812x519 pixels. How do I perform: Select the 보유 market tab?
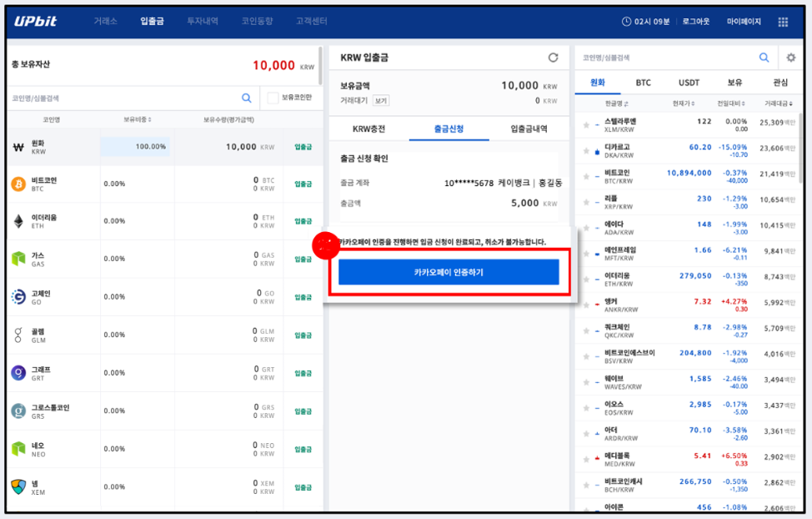point(734,83)
